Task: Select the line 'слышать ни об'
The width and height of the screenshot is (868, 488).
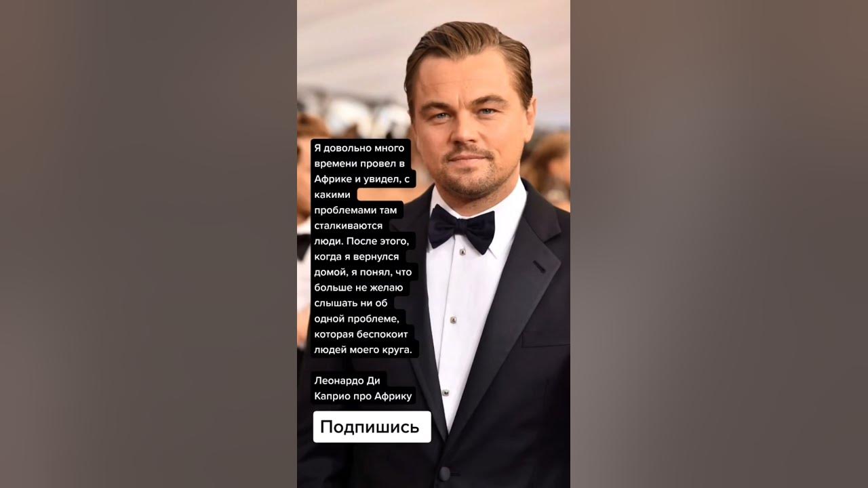Action: click(351, 304)
